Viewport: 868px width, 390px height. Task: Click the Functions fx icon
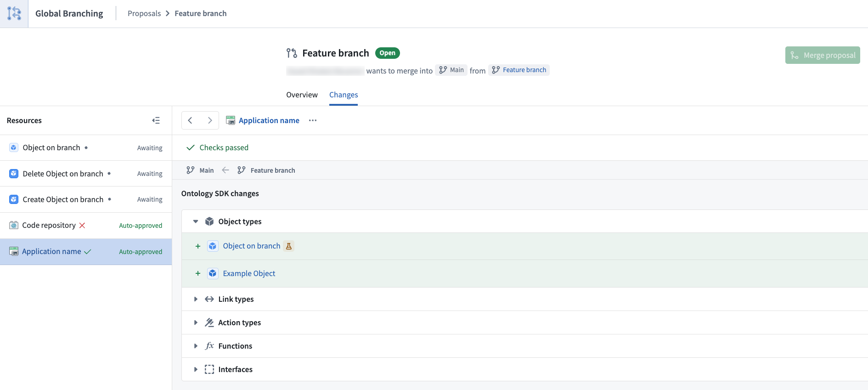tap(209, 346)
